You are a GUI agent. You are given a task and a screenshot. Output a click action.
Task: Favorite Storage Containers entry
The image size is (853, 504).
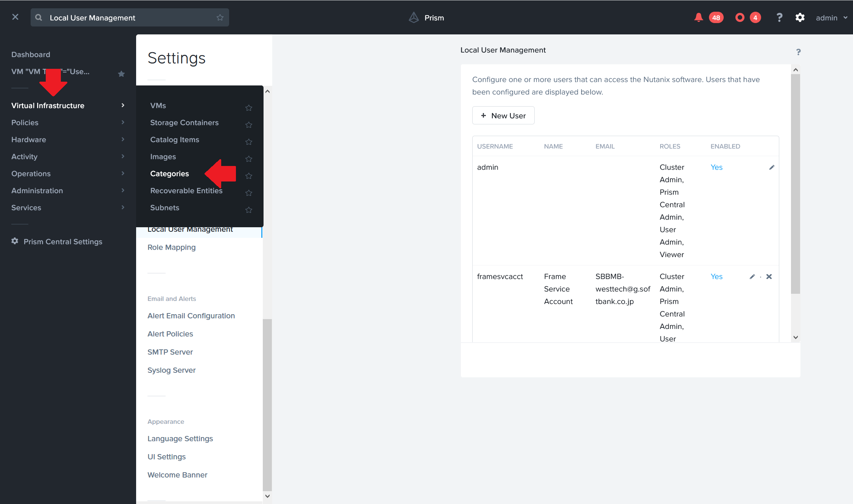click(x=248, y=125)
